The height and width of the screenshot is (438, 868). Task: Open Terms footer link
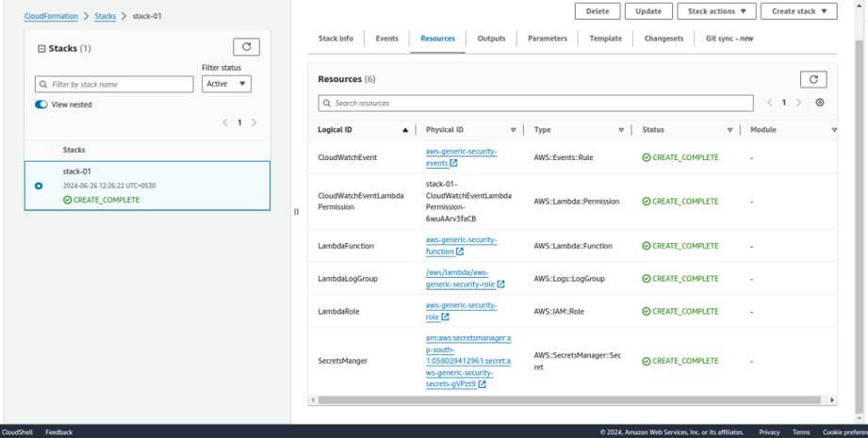[801, 432]
